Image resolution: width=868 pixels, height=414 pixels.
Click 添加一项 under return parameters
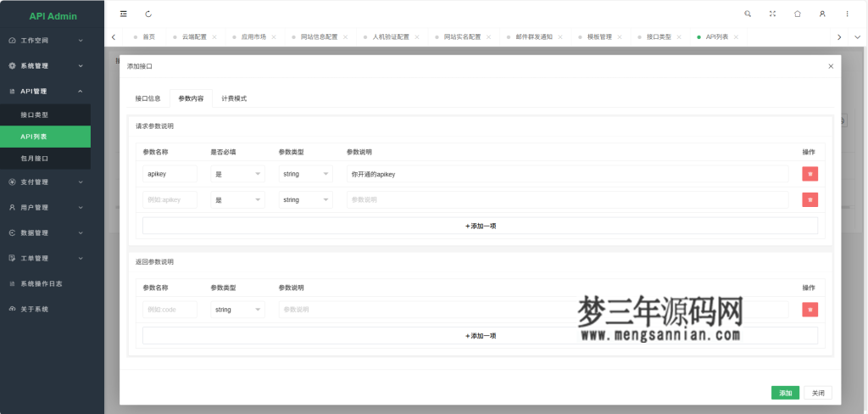coord(480,335)
